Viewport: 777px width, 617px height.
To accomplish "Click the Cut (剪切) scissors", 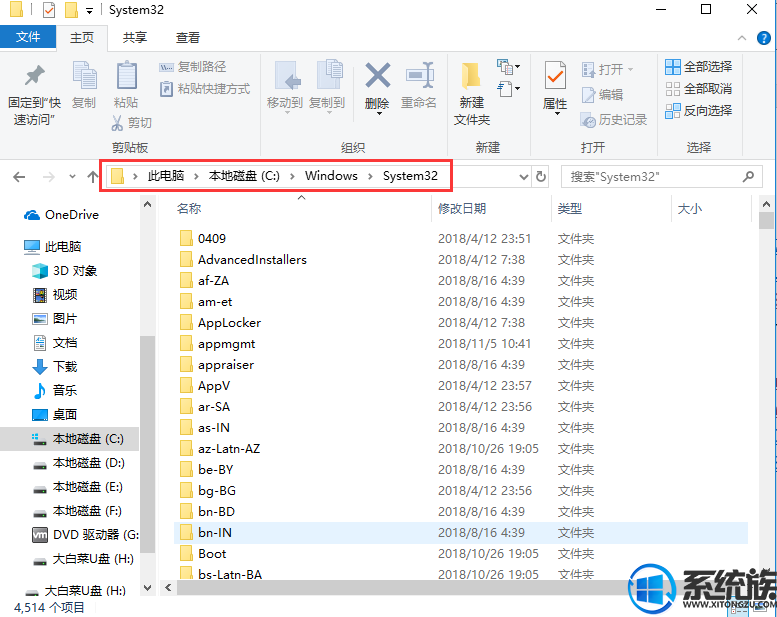I will (x=117, y=123).
